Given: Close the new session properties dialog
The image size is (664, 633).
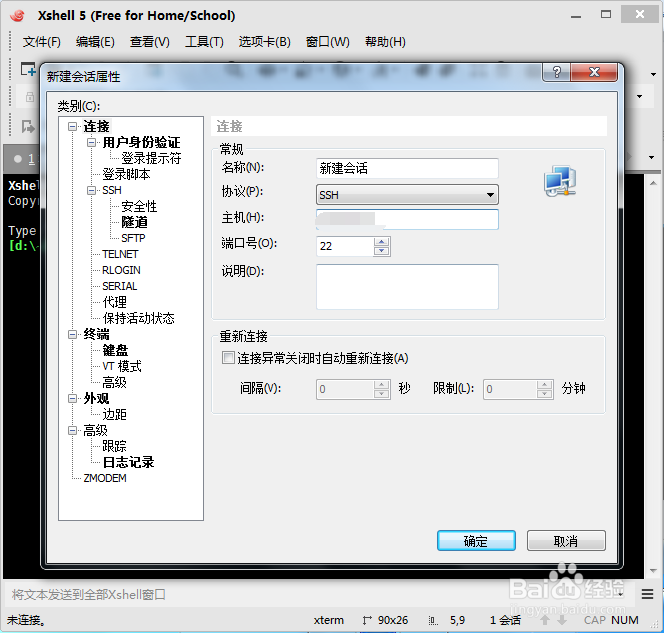Looking at the screenshot, I should [x=594, y=72].
